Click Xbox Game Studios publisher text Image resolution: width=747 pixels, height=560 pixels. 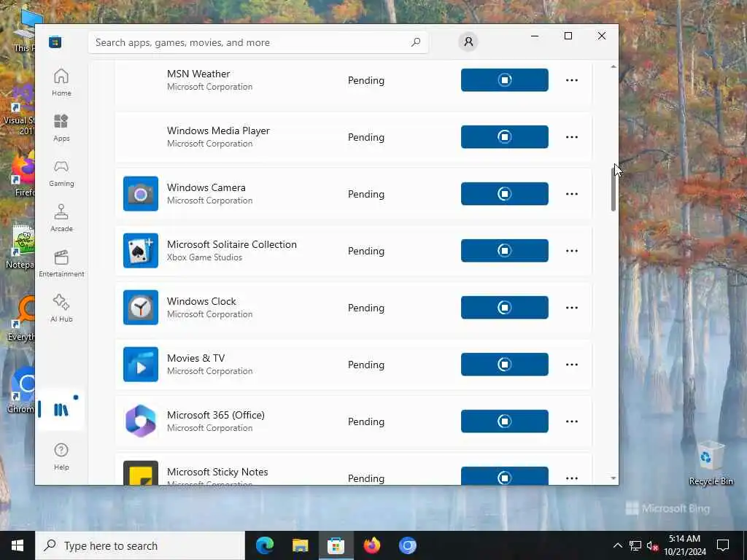[204, 257]
